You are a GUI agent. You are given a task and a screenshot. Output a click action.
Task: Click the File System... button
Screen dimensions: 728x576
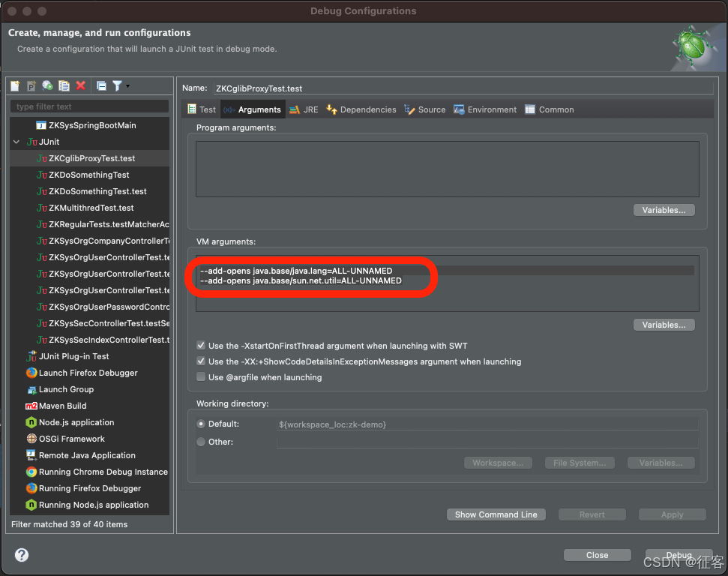(580, 463)
